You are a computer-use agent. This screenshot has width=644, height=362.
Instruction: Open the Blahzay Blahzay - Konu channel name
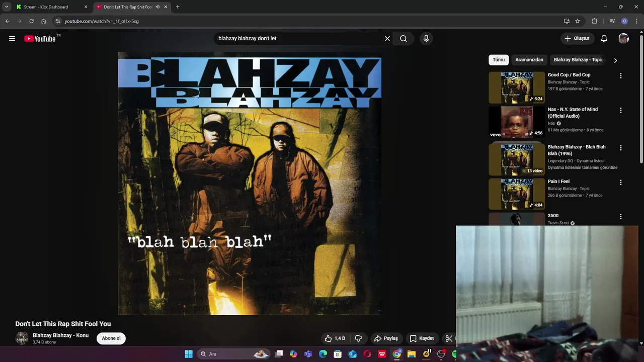click(x=60, y=335)
